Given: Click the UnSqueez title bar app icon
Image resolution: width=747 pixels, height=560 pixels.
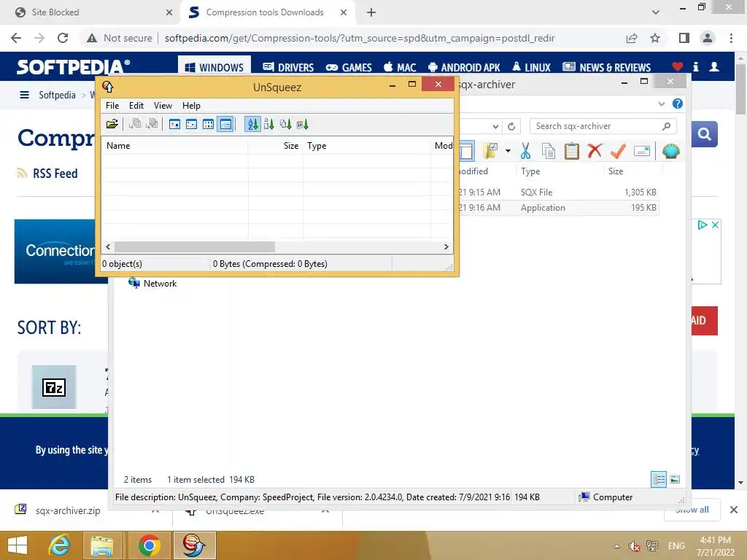Looking at the screenshot, I should pos(108,87).
